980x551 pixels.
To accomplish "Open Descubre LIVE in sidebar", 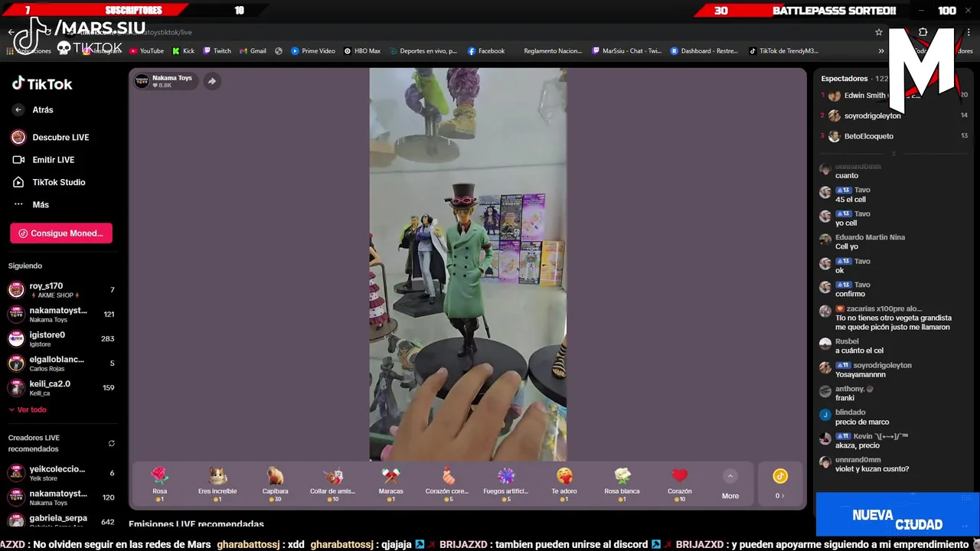I will pos(51,138).
